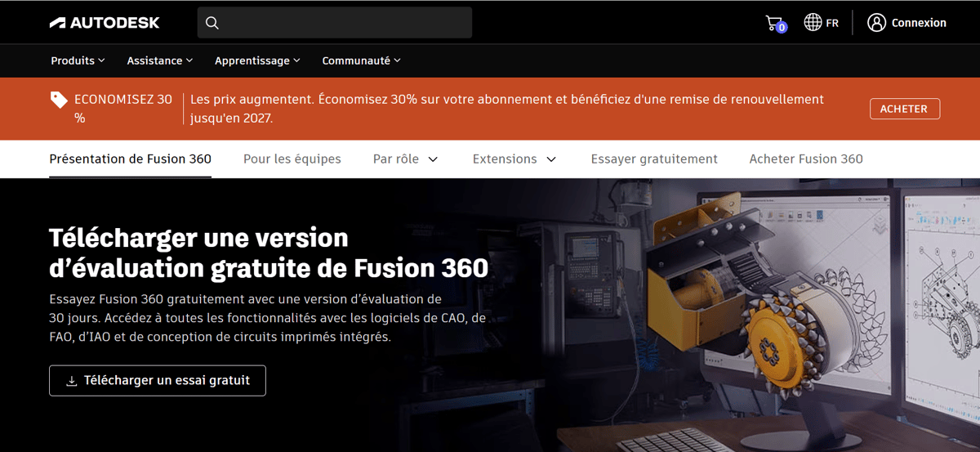This screenshot has width=980, height=452.
Task: Click the user profile icon
Action: tap(876, 23)
